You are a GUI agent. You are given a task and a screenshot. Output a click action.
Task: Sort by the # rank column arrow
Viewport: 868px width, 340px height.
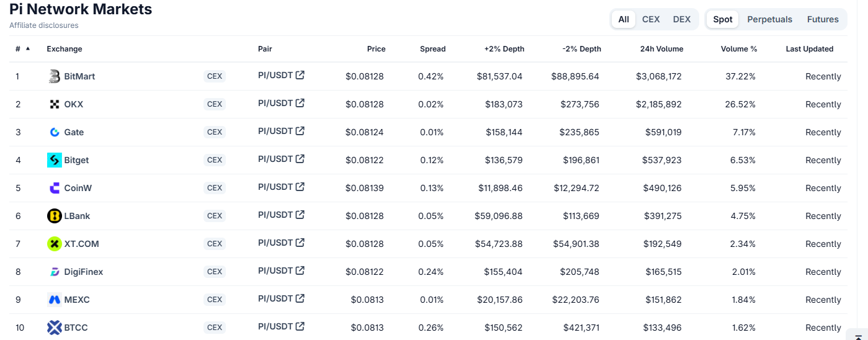[x=28, y=48]
